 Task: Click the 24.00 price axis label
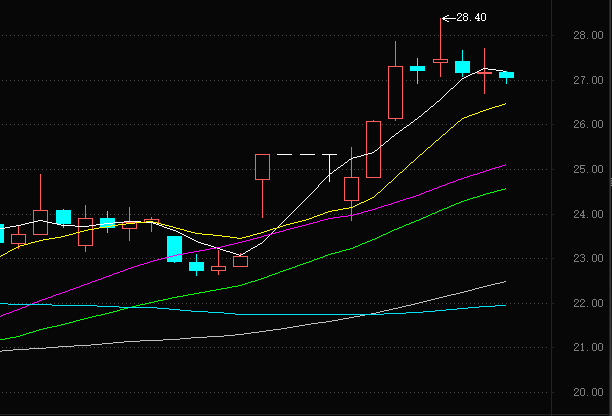[x=588, y=214]
